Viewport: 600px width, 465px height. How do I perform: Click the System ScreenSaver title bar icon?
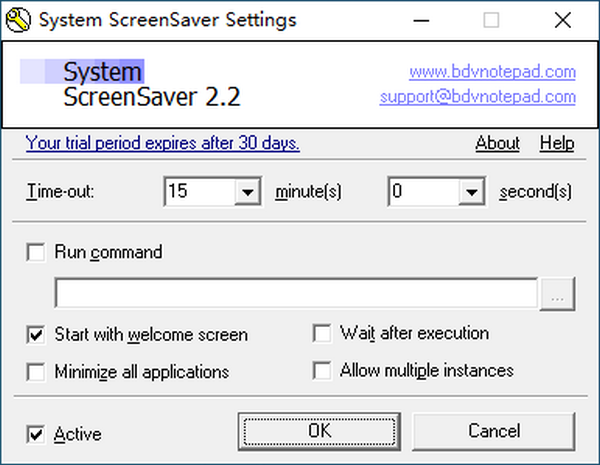(14, 19)
